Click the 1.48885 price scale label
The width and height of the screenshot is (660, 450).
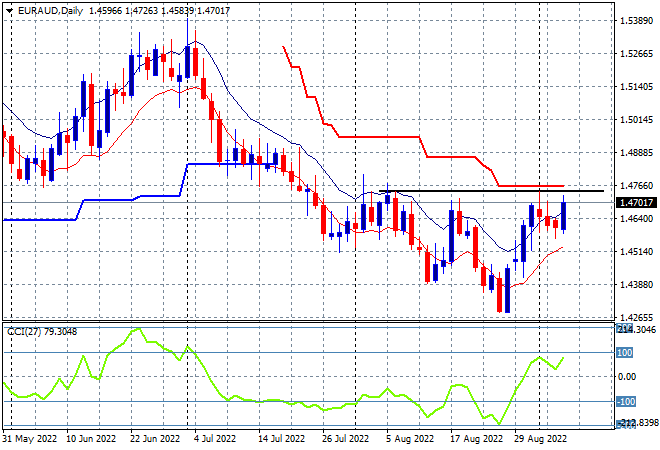coord(636,152)
